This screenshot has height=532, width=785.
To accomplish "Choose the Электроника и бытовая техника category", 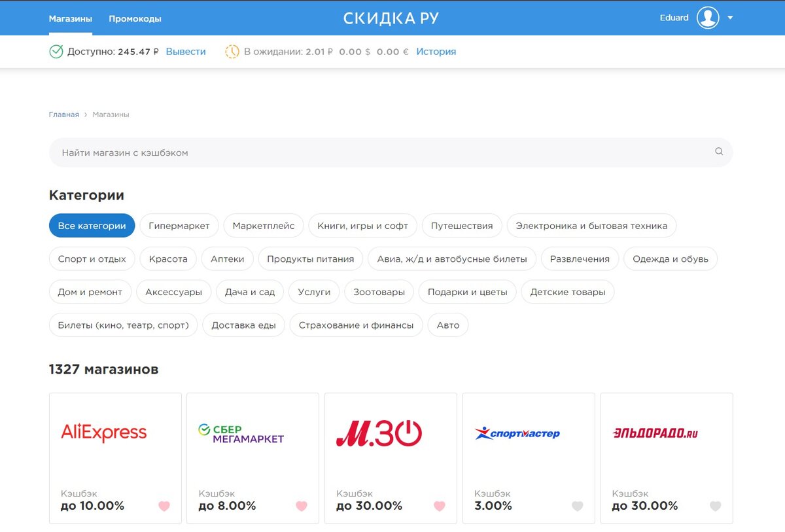I will click(x=592, y=225).
